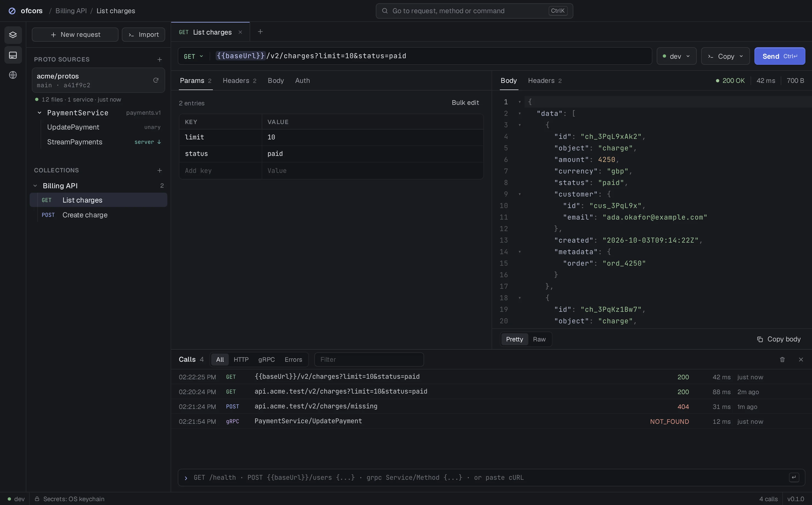812x505 pixels.
Task: Open the GET method dropdown
Action: click(x=194, y=56)
